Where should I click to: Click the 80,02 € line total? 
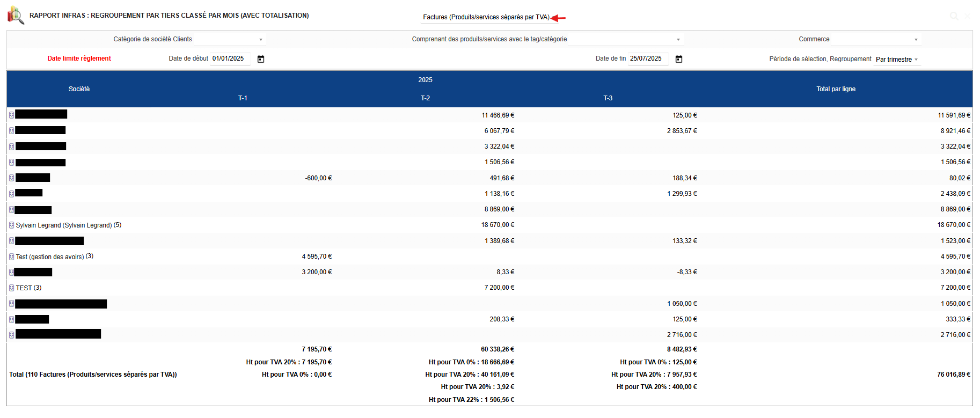960,178
